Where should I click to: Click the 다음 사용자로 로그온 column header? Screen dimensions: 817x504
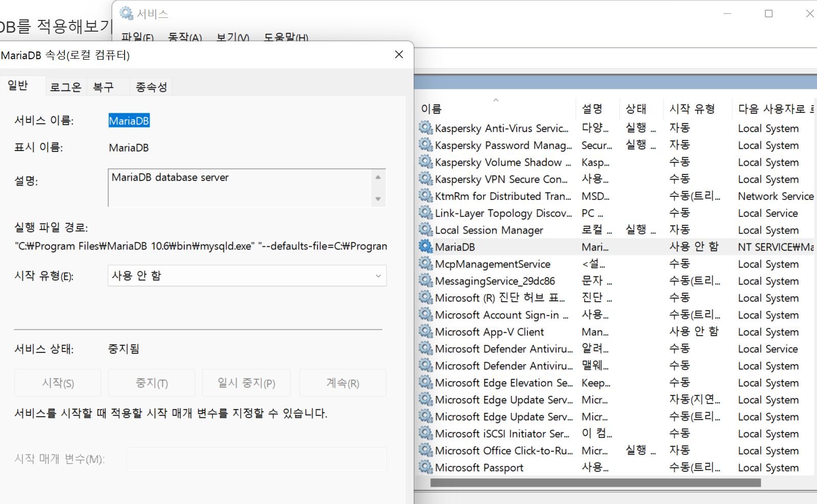(x=776, y=109)
